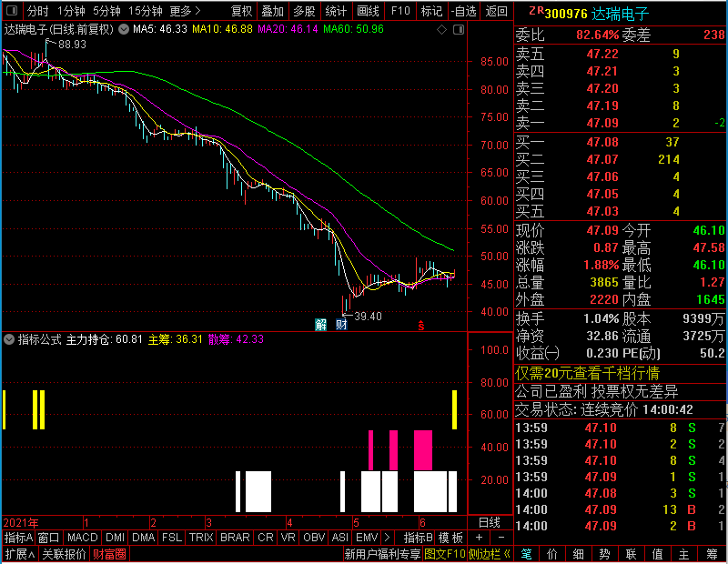
Task: Select the 5分钟 timeframe
Action: pyautogui.click(x=106, y=11)
